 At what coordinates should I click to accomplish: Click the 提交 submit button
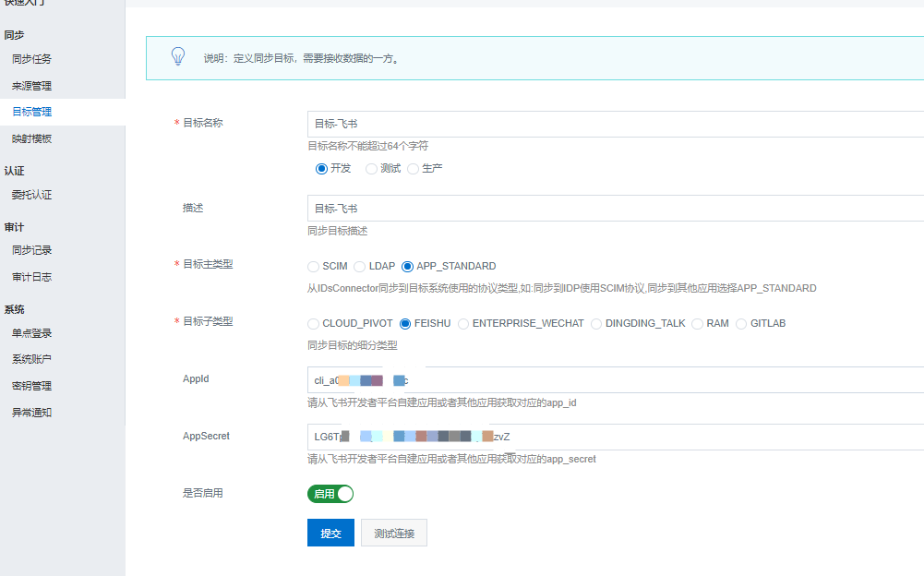point(330,533)
